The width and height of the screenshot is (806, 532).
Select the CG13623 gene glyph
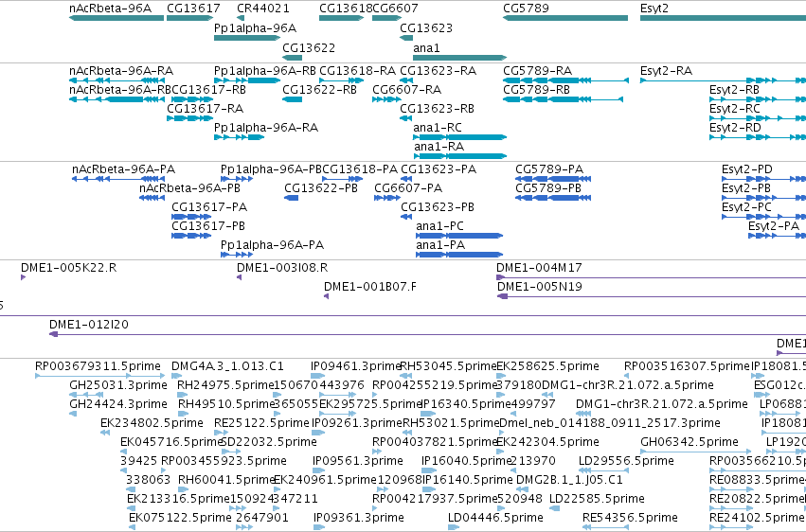click(x=406, y=38)
